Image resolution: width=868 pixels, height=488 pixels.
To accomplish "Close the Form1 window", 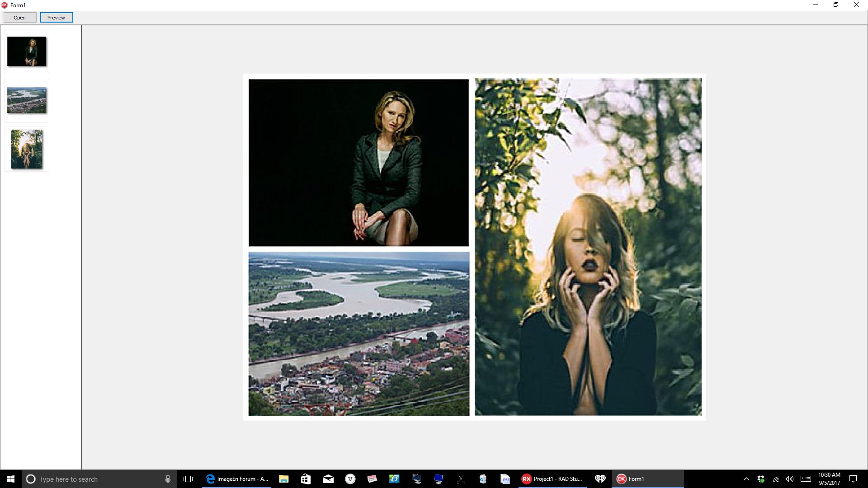I will pos(857,5).
